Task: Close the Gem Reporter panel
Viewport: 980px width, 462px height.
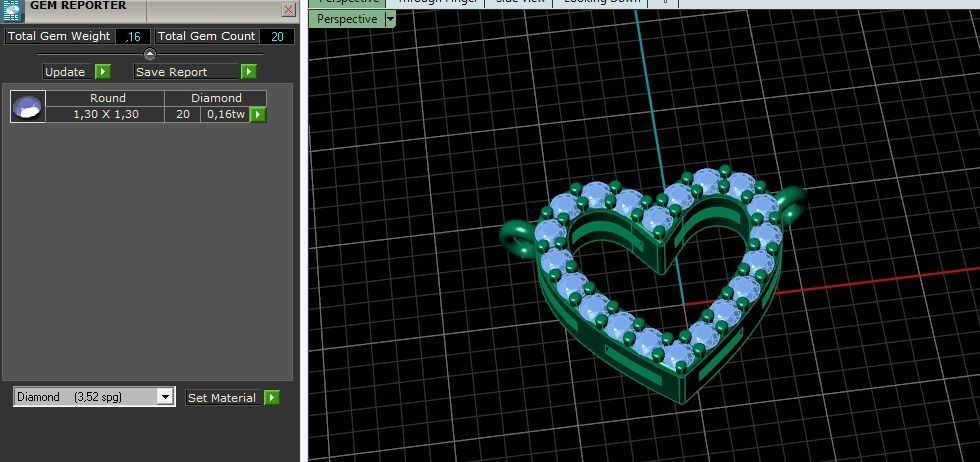Action: [x=288, y=9]
